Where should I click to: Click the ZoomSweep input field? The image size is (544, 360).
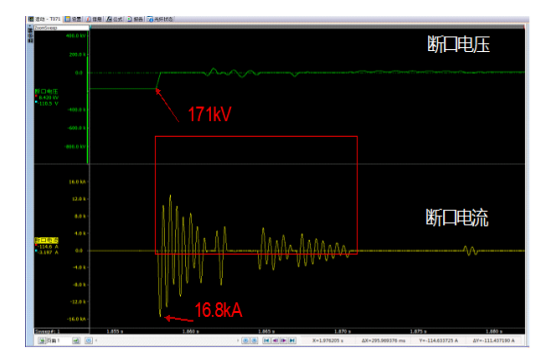pos(61,27)
